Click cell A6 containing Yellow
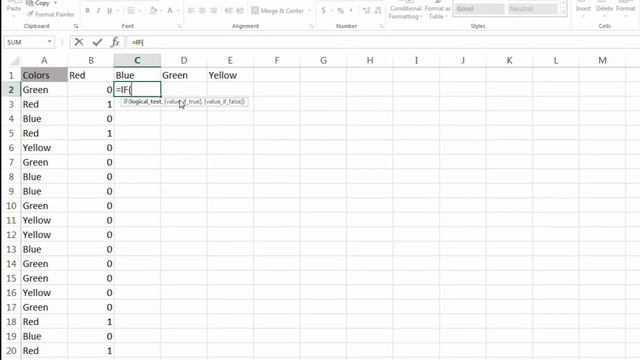 point(44,148)
